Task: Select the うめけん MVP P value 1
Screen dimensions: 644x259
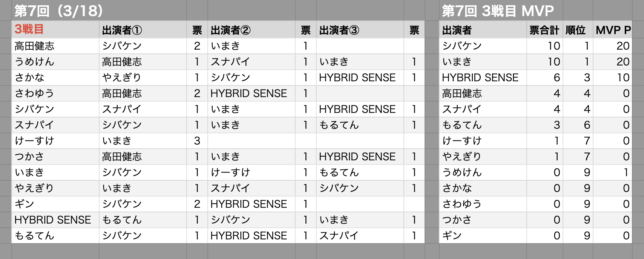Action: (x=612, y=172)
